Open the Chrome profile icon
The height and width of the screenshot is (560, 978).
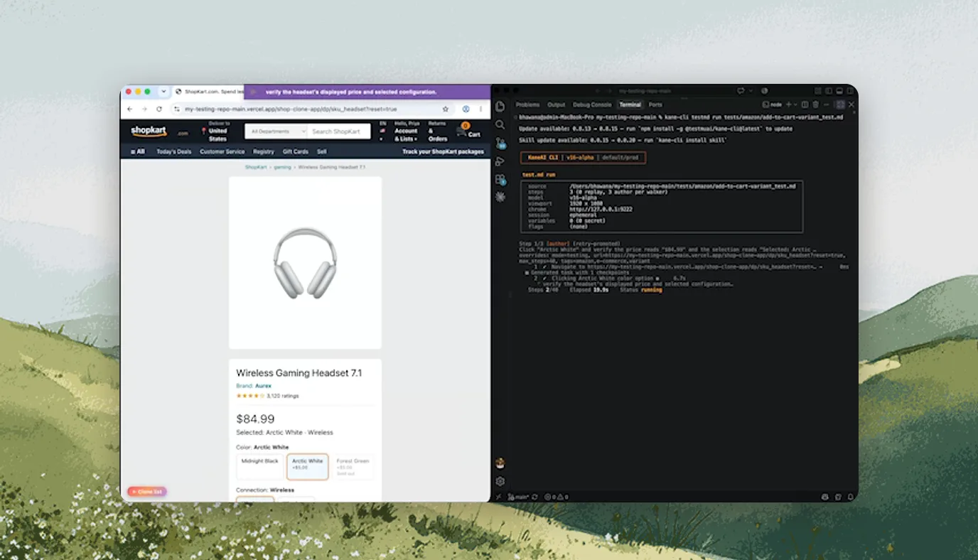[x=466, y=109]
